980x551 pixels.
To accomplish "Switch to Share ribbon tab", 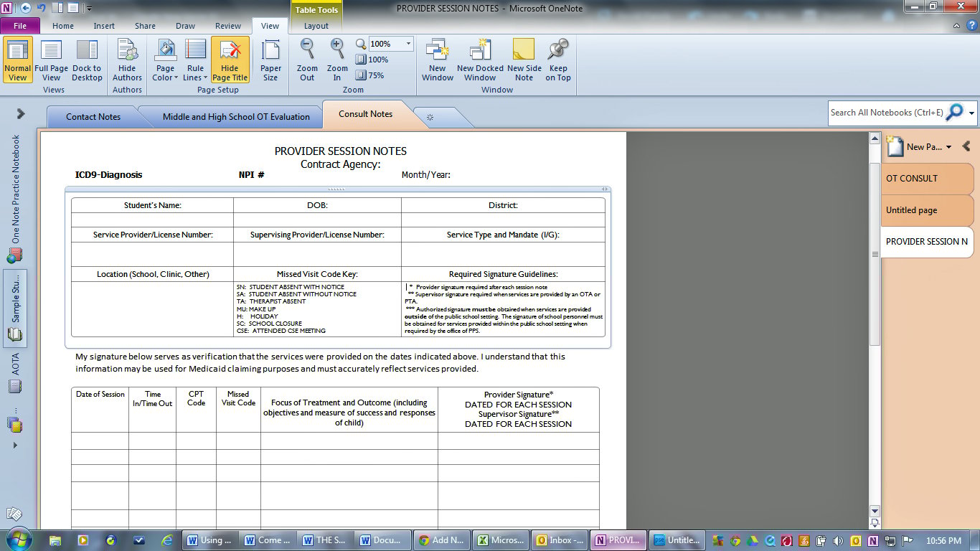I will tap(145, 26).
